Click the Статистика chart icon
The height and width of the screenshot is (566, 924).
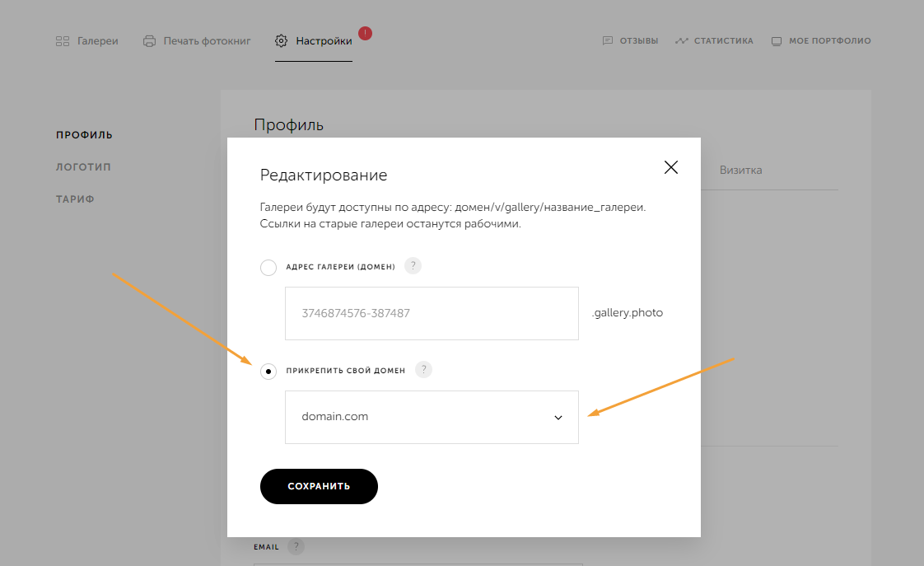tap(682, 40)
